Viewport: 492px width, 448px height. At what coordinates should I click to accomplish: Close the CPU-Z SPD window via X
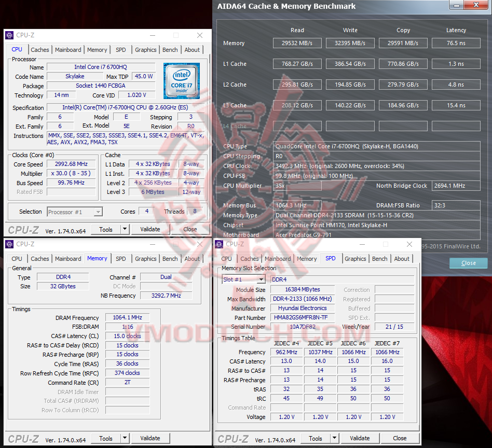409,244
